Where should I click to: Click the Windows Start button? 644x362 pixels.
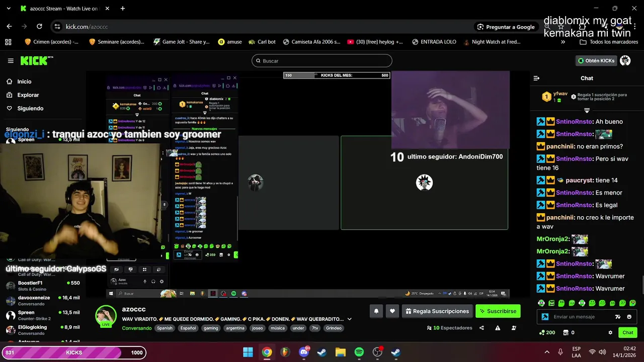pyautogui.click(x=248, y=352)
